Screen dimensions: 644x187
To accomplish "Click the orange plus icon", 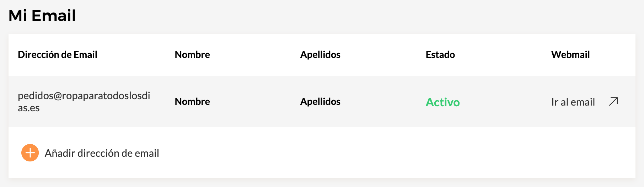I will pyautogui.click(x=30, y=153).
